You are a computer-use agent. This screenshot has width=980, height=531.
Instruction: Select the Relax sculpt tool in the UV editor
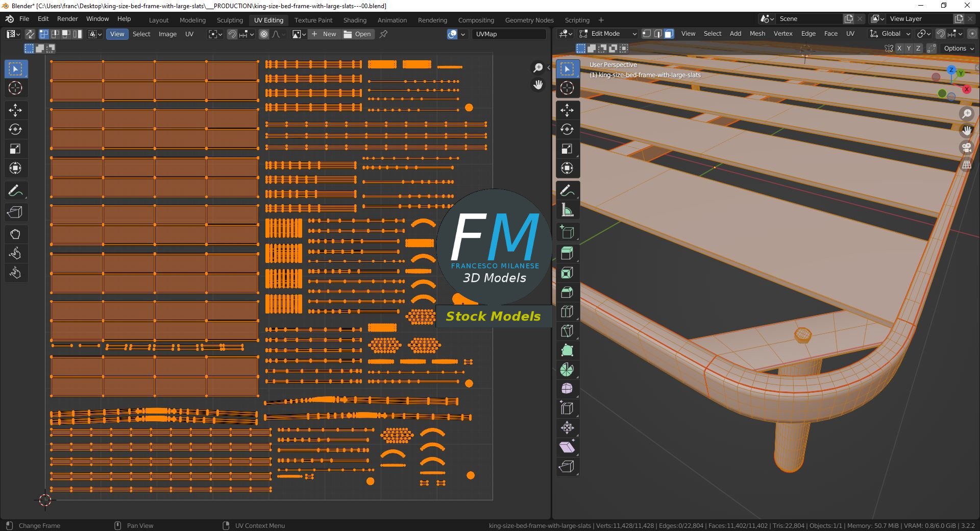click(15, 254)
